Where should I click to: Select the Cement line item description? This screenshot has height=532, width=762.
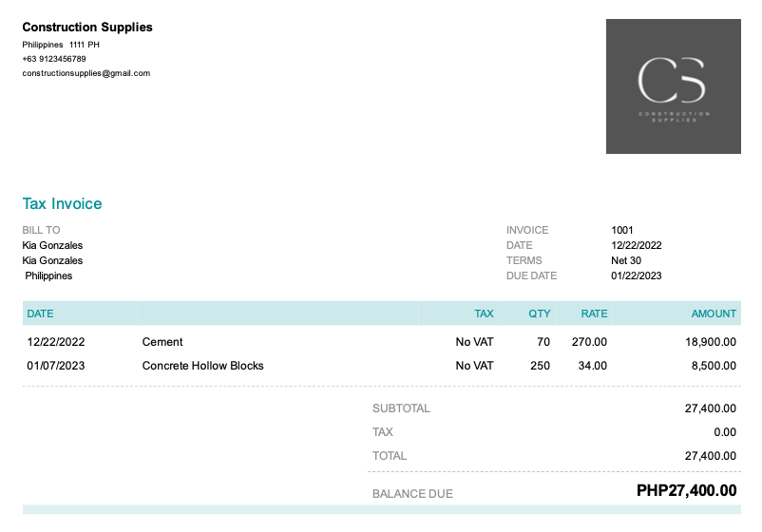point(162,342)
